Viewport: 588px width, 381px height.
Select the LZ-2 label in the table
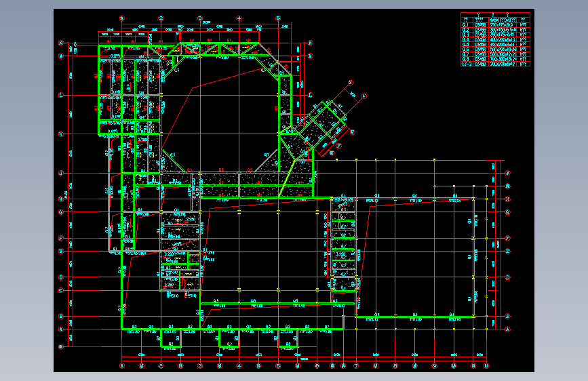(x=467, y=64)
